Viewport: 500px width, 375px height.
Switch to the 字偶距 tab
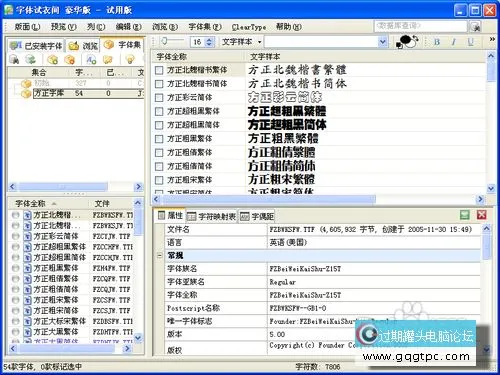click(257, 217)
